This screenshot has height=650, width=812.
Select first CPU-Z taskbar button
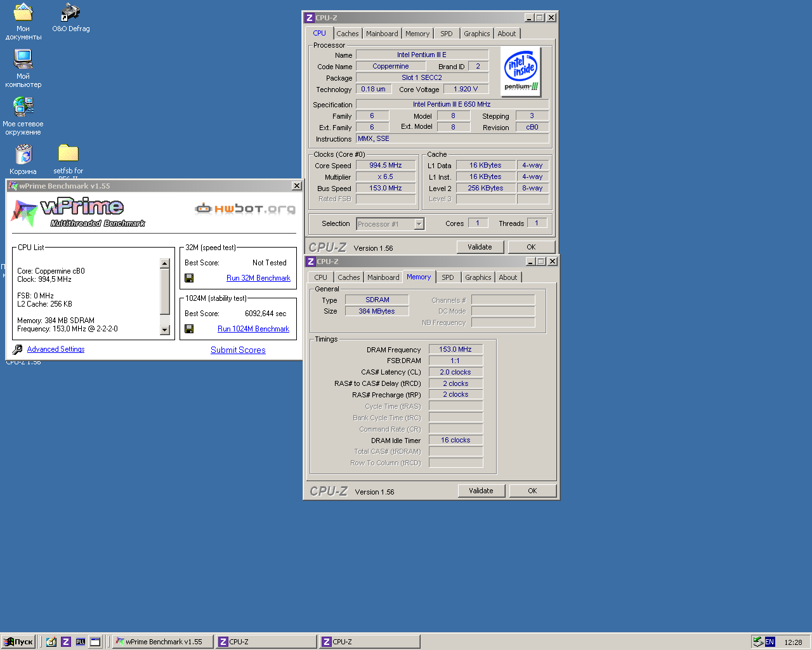coord(266,642)
